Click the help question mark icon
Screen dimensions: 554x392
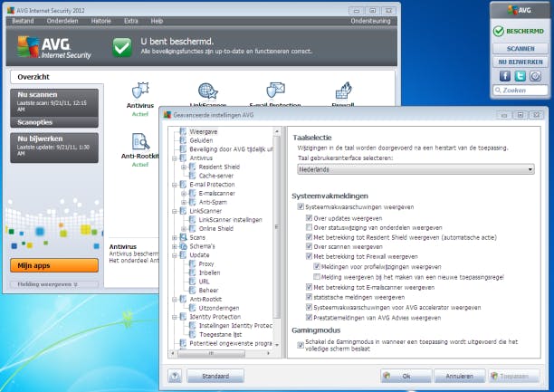(x=175, y=377)
